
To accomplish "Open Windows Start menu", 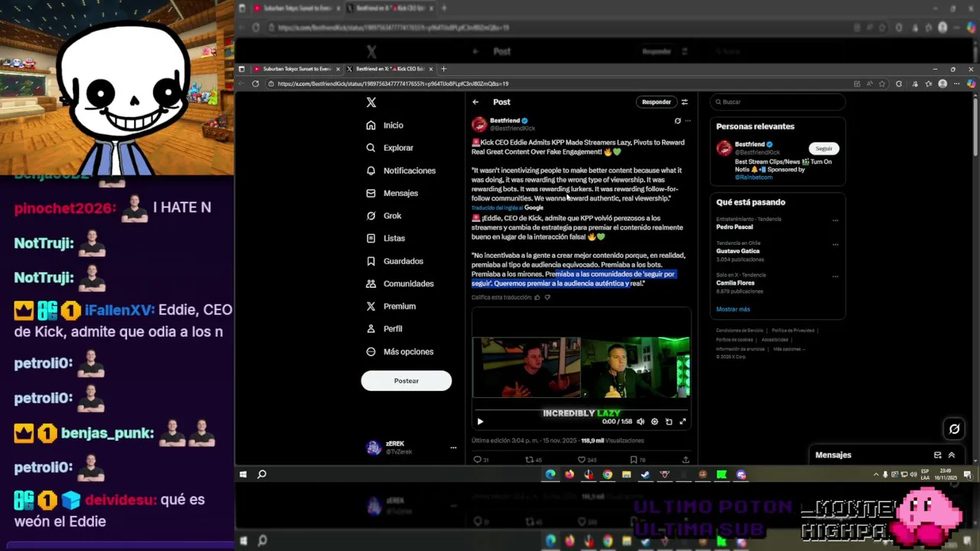I will pyautogui.click(x=243, y=474).
